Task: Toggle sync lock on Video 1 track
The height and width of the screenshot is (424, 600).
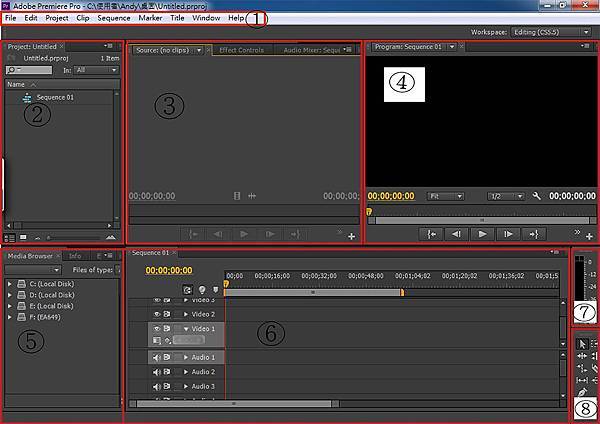Action: click(x=167, y=329)
